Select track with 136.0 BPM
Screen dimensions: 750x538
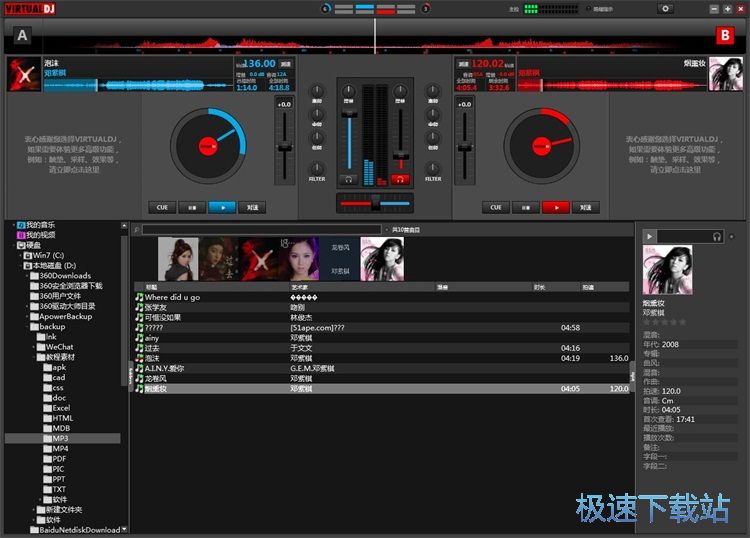[381, 358]
